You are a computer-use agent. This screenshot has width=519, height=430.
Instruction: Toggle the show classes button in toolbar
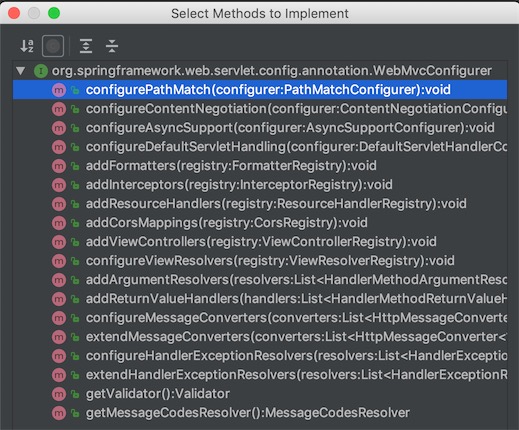53,46
